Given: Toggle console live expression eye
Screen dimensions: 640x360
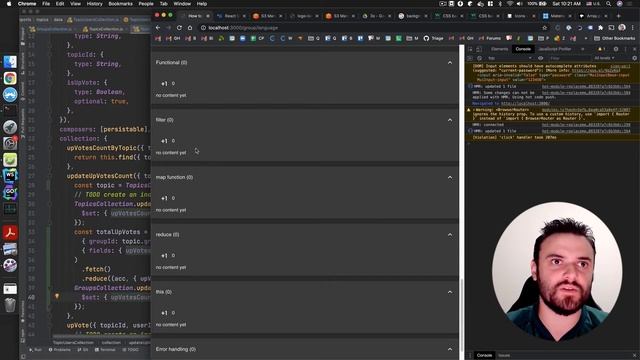Looking at the screenshot, I should click(540, 58).
